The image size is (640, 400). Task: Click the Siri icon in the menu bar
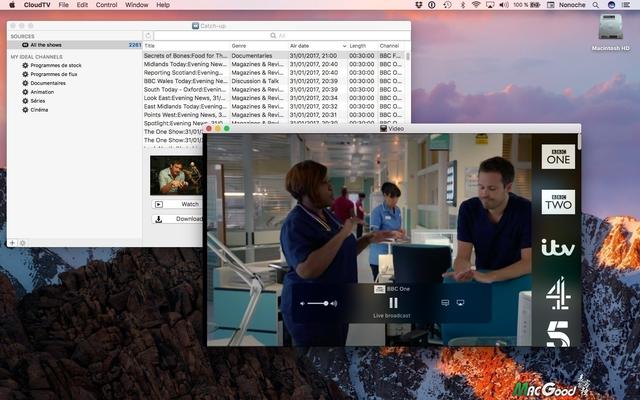point(611,5)
